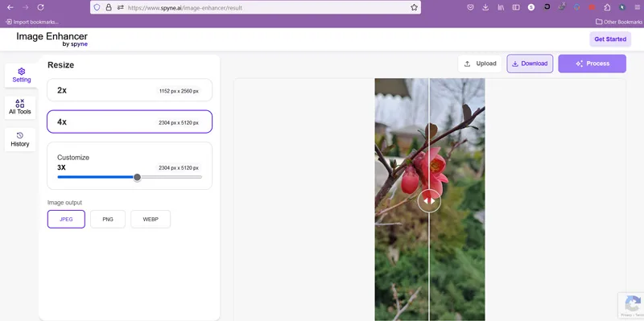Open site security padlock info

coord(109,7)
